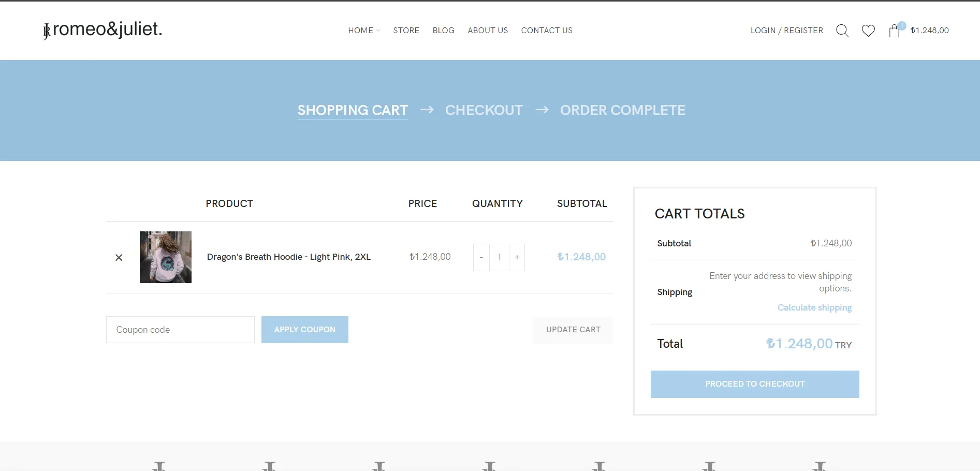980x471 pixels.
Task: Open the hoodie product thumbnail
Action: pos(166,257)
